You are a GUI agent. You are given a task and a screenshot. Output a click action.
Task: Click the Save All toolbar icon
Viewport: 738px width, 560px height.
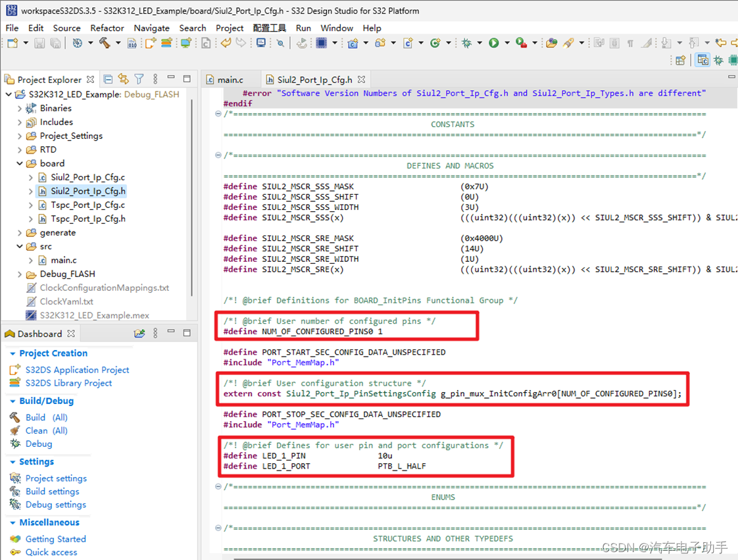coord(55,43)
